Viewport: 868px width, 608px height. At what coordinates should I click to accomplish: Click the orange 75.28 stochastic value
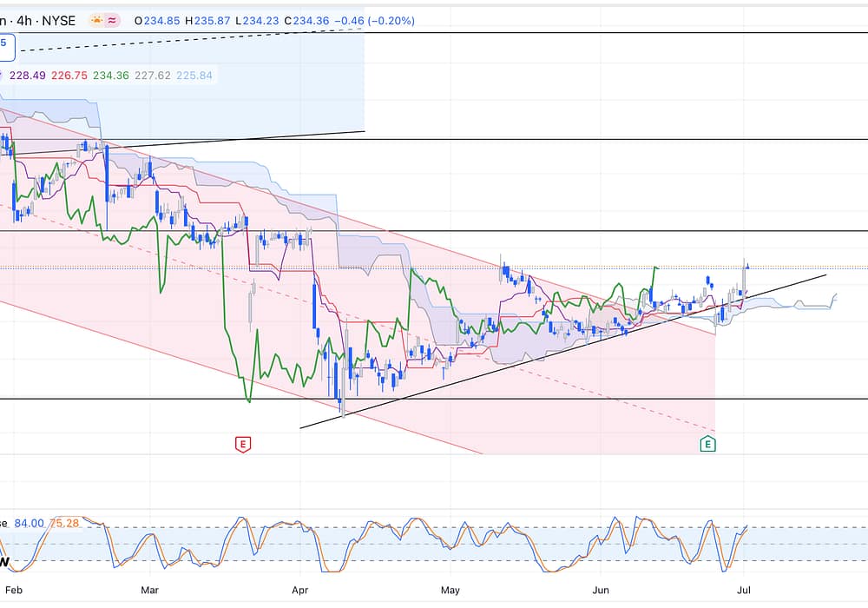click(67, 522)
